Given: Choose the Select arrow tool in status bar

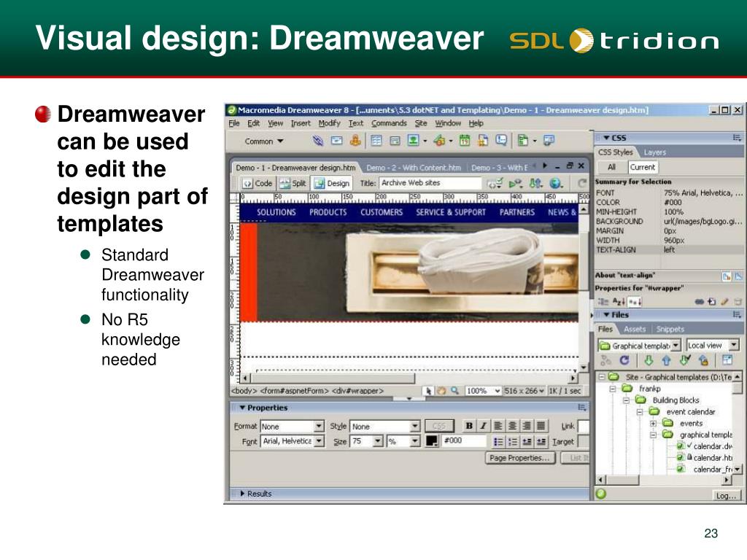Looking at the screenshot, I should (428, 391).
